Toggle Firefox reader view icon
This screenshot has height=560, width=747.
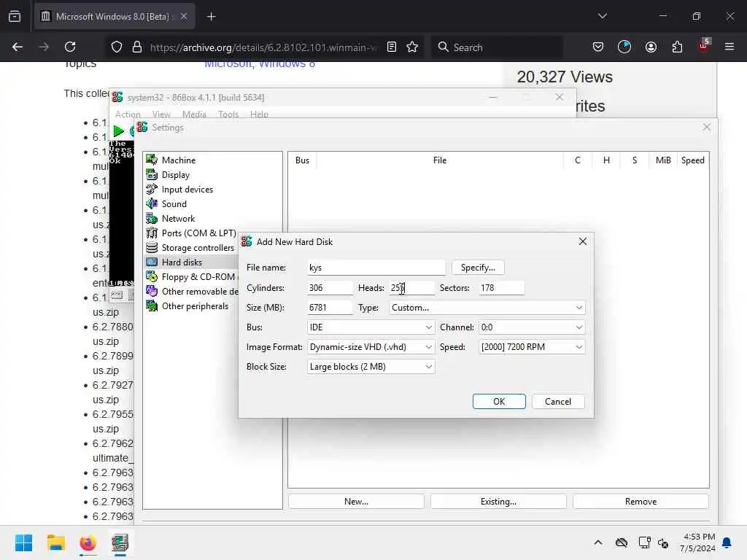coord(392,47)
